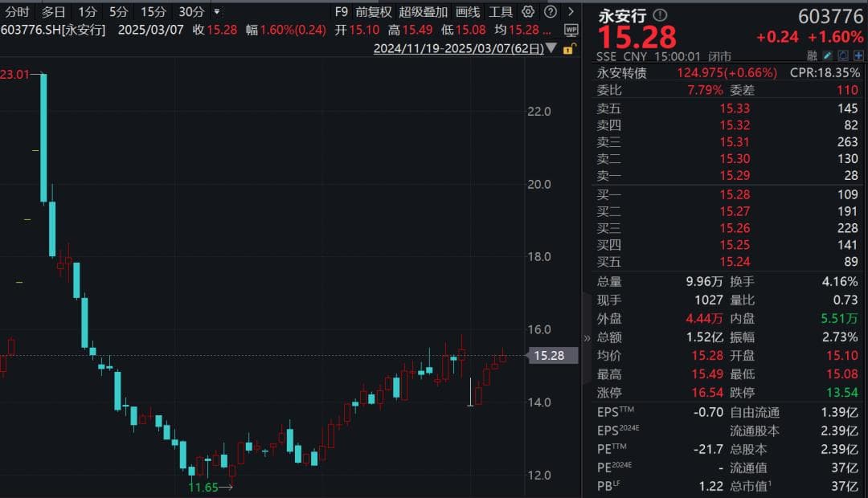
Task: Click the WP monitor icon
Action: pyautogui.click(x=571, y=30)
